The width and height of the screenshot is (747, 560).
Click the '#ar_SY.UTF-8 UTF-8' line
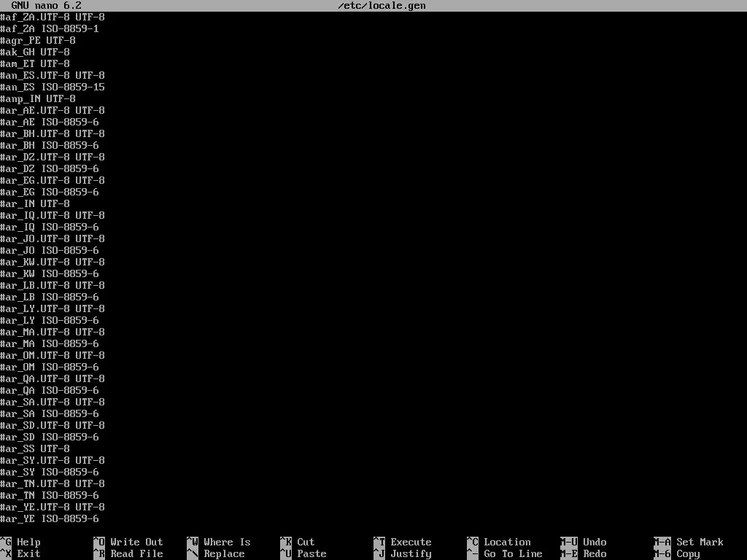click(x=53, y=461)
